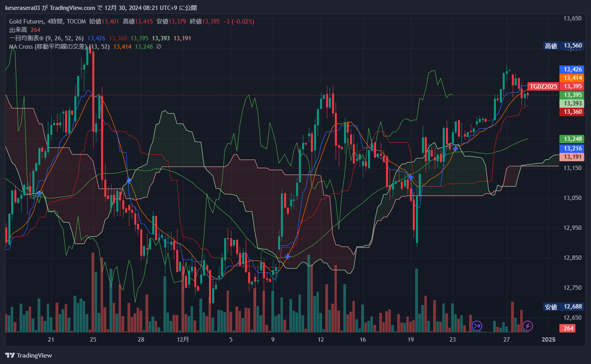Click the 安値 12,688 low price label

point(563,307)
